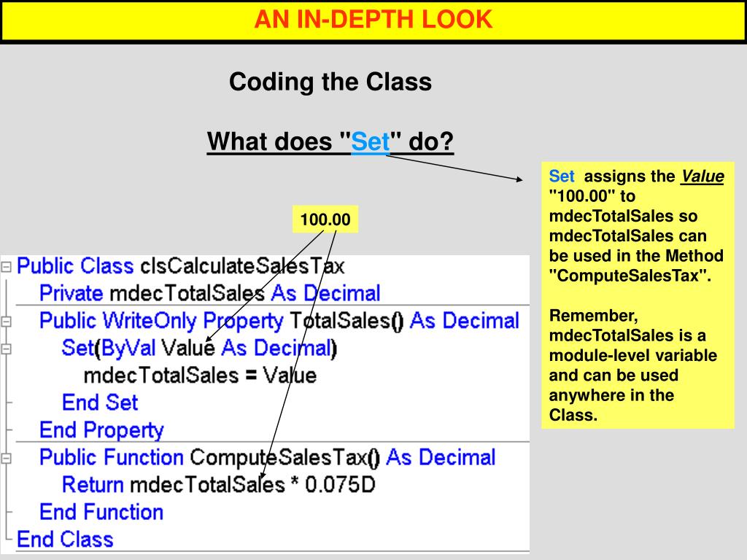Click the "mdecTotalSales = Value" code line

click(200, 376)
